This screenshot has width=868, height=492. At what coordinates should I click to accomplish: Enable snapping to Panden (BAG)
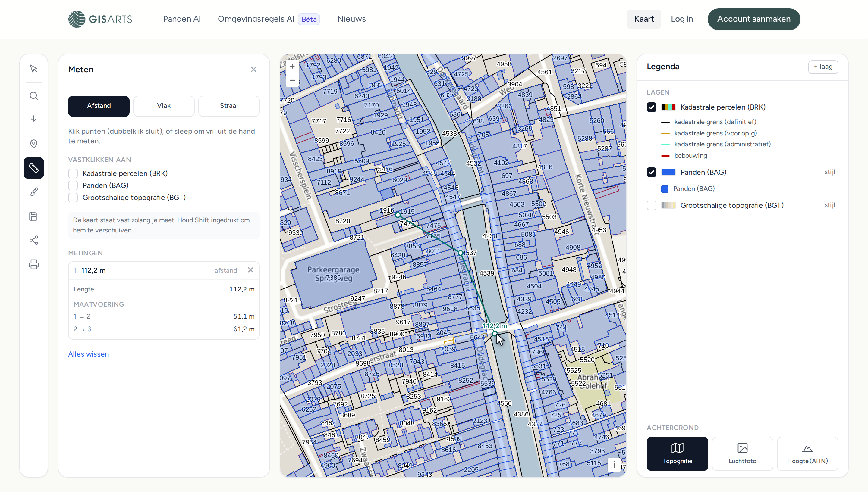pos(73,185)
